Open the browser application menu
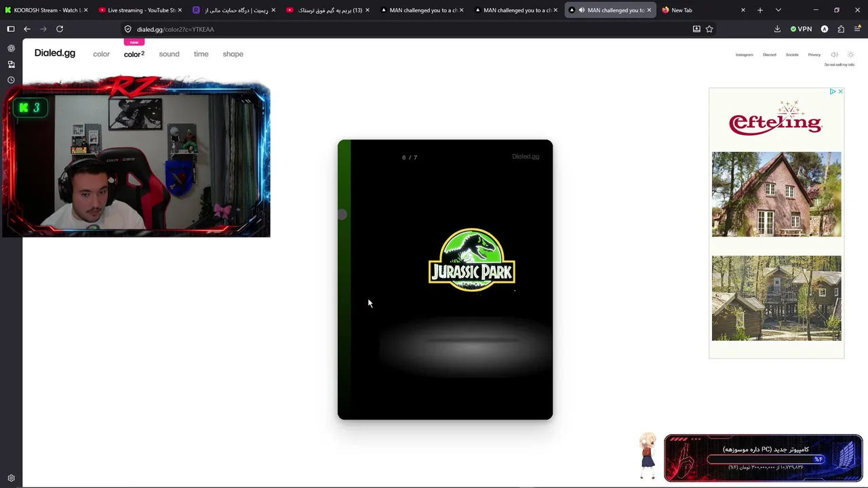The width and height of the screenshot is (868, 488). [857, 29]
